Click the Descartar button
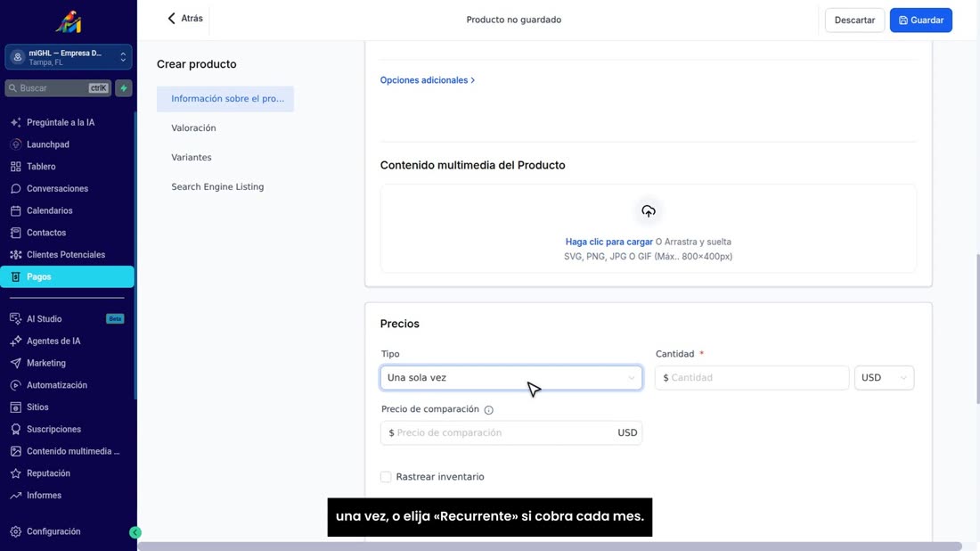 [x=854, y=20]
